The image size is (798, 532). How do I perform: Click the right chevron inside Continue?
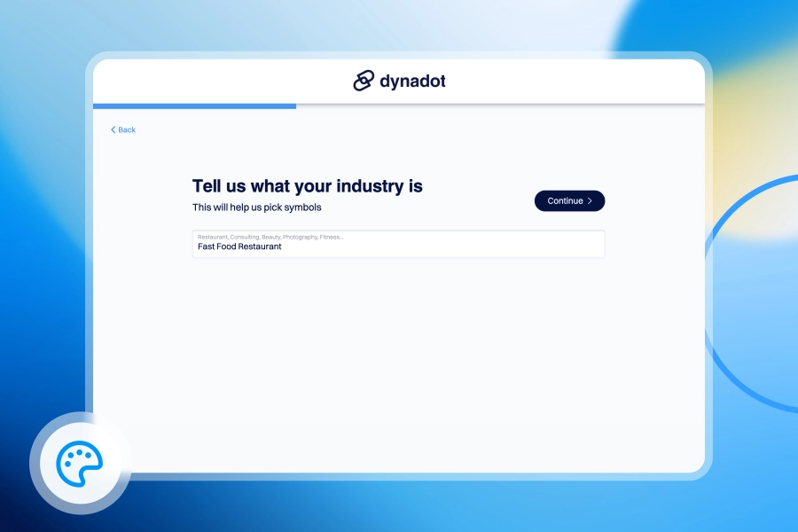[590, 201]
